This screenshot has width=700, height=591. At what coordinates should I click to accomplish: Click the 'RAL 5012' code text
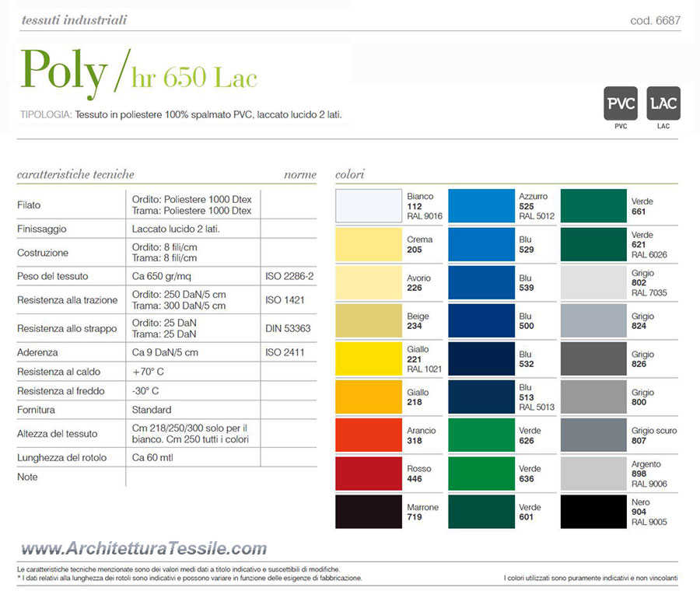pos(537,216)
